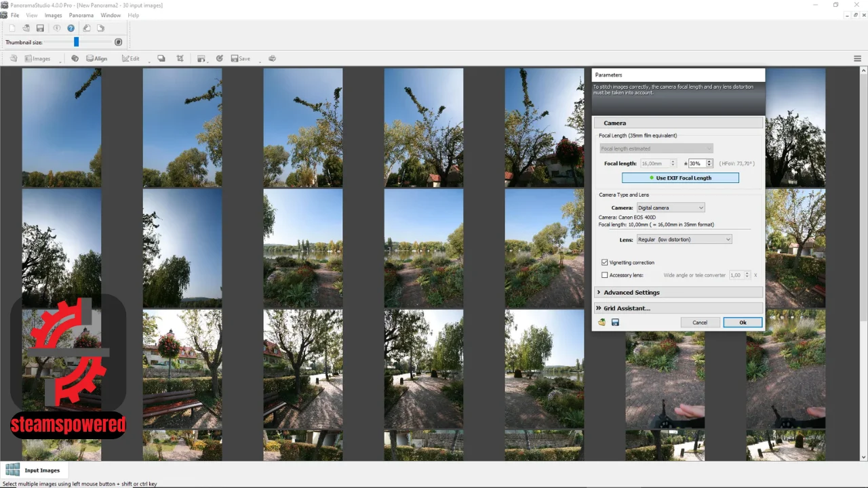
Task: Click the Save toolbar button
Action: pyautogui.click(x=240, y=58)
